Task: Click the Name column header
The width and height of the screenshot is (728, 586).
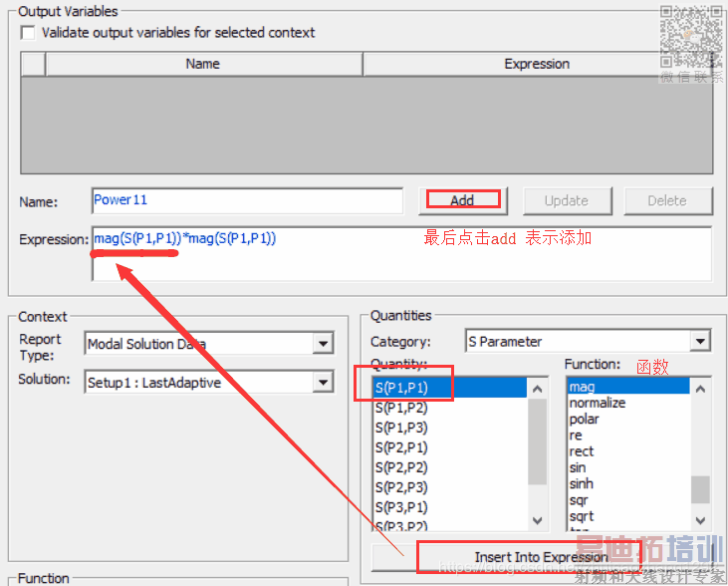Action: pos(203,64)
